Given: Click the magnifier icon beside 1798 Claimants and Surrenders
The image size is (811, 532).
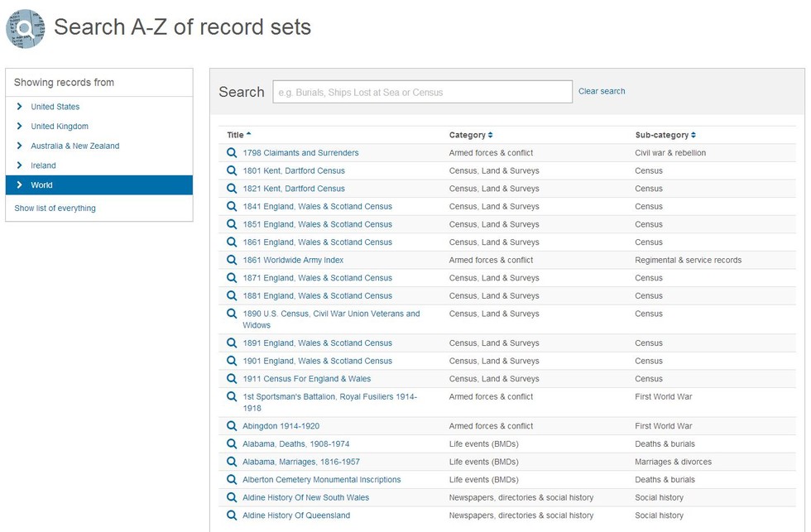Looking at the screenshot, I should 232,153.
